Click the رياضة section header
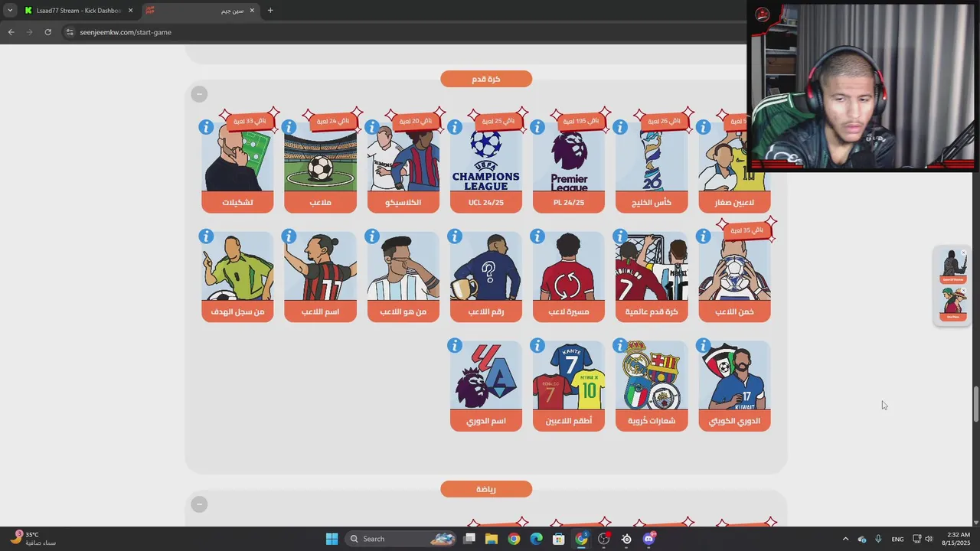The height and width of the screenshot is (551, 980). (486, 489)
